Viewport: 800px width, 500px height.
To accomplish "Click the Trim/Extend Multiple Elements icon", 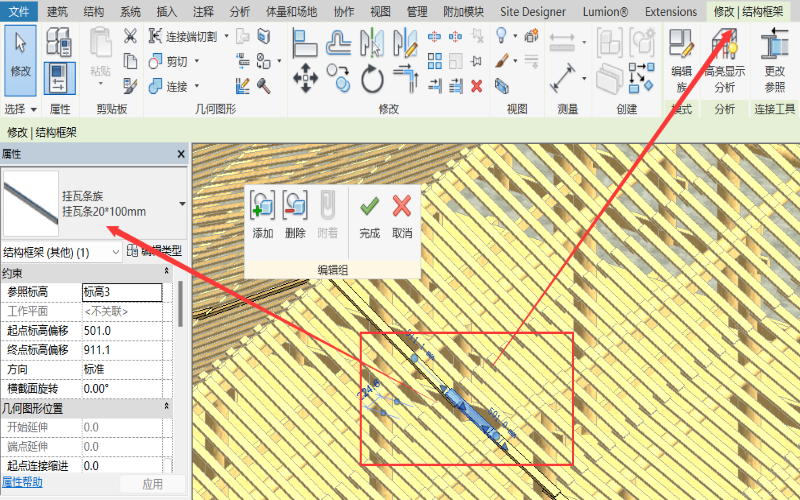I will click(455, 86).
